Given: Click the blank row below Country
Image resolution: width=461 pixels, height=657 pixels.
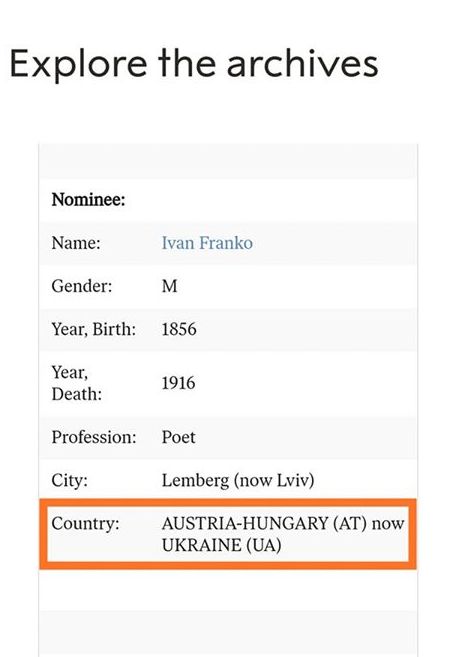Looking at the screenshot, I should click(228, 590).
